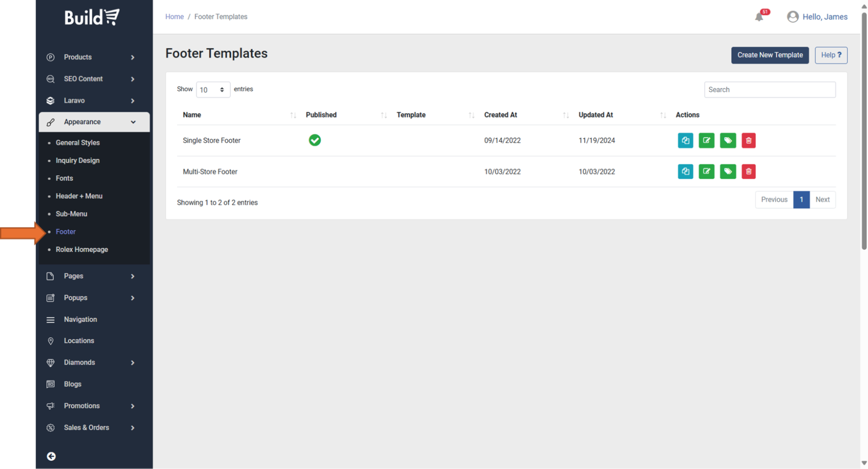Screen dimensions: 868x469
Task: Click the Create New Template button
Action: click(769, 55)
